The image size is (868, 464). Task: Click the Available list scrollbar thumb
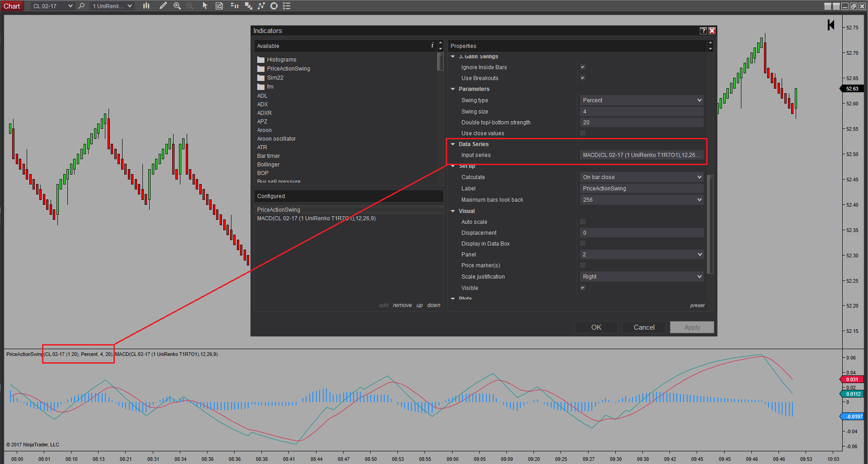440,62
